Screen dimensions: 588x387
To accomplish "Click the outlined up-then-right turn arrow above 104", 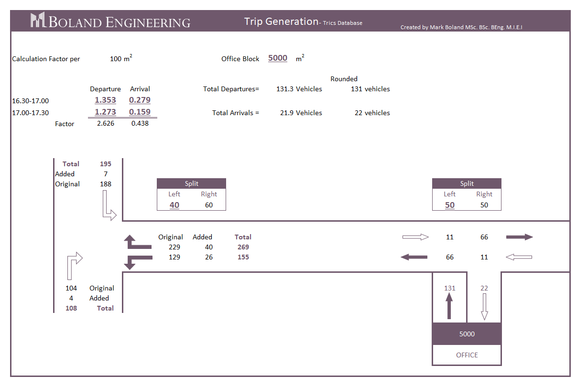I will click(74, 266).
